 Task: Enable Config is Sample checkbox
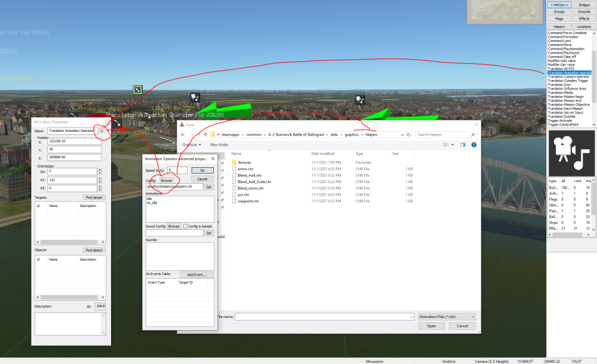(186, 227)
